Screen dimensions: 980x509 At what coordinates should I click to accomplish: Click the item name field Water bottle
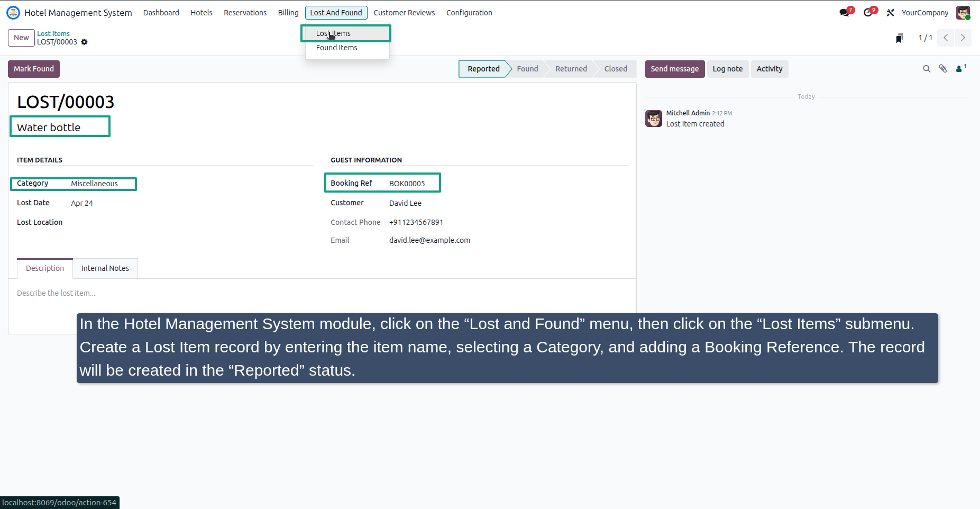tap(60, 127)
